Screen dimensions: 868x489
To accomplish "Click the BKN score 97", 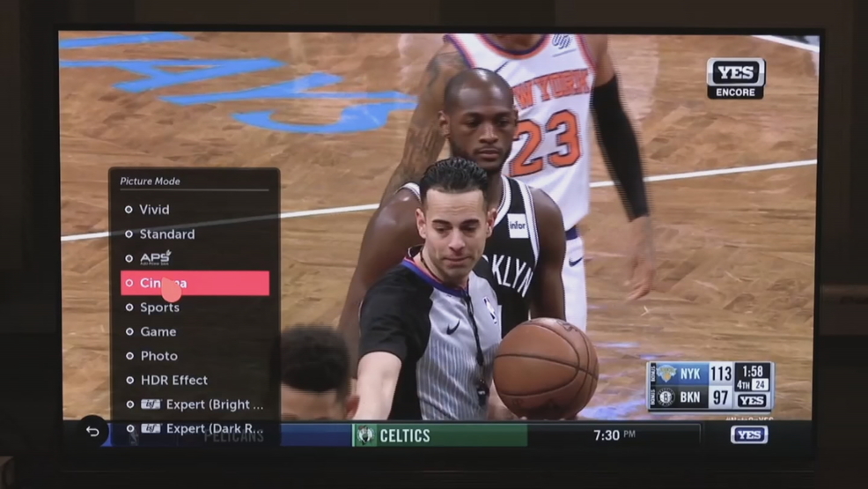I will coord(720,397).
